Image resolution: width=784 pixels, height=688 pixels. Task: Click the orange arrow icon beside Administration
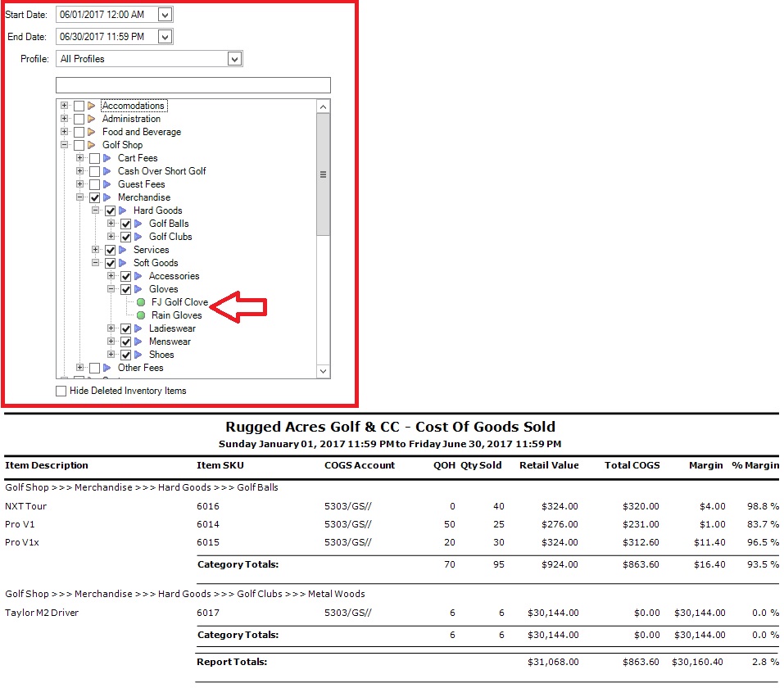pyautogui.click(x=92, y=119)
